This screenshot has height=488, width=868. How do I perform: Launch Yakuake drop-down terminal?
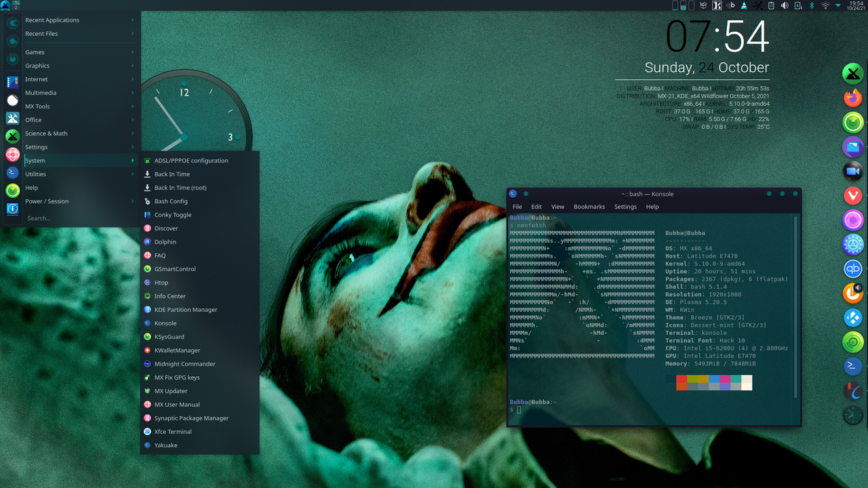[x=199, y=445]
